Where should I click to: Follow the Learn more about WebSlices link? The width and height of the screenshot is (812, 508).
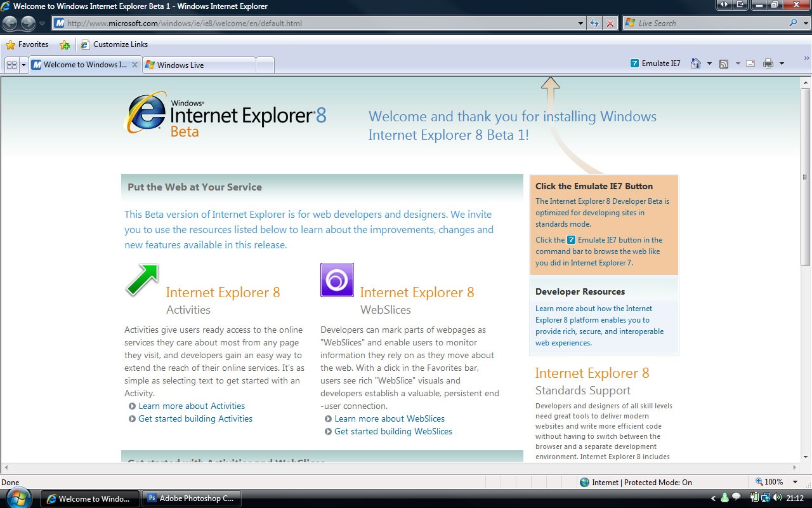[390, 418]
